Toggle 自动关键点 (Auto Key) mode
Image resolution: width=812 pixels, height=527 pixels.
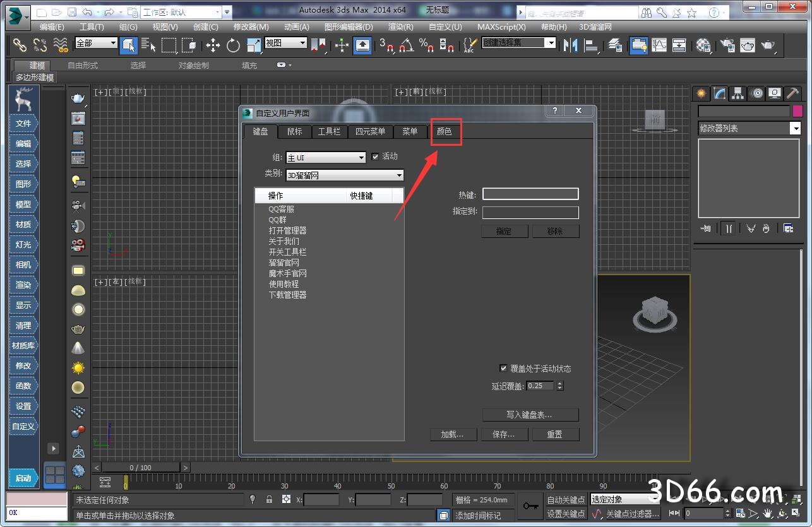click(566, 499)
